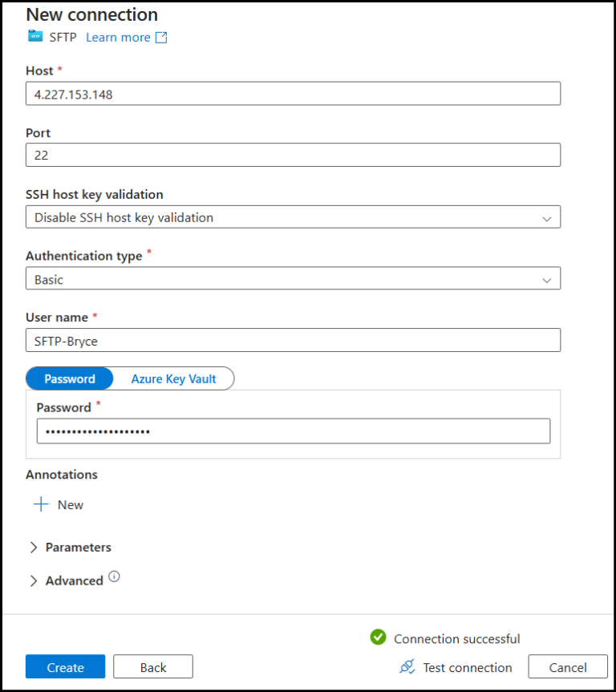The image size is (616, 692).
Task: Click the Back button
Action: point(152,666)
